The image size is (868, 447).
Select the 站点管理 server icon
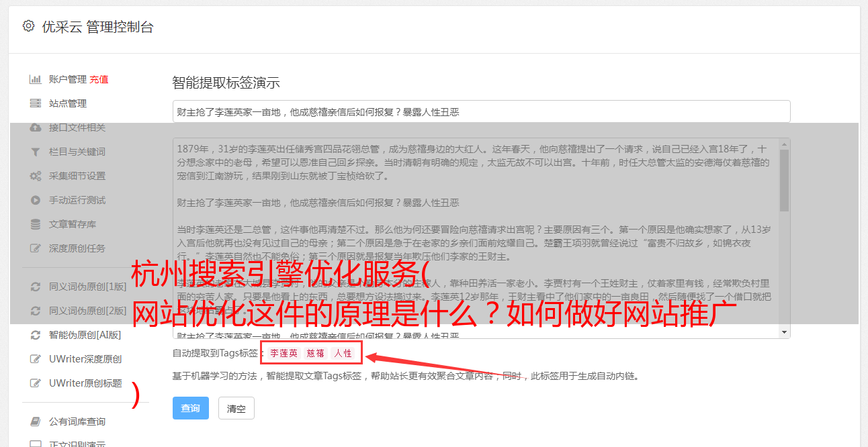tap(36, 103)
